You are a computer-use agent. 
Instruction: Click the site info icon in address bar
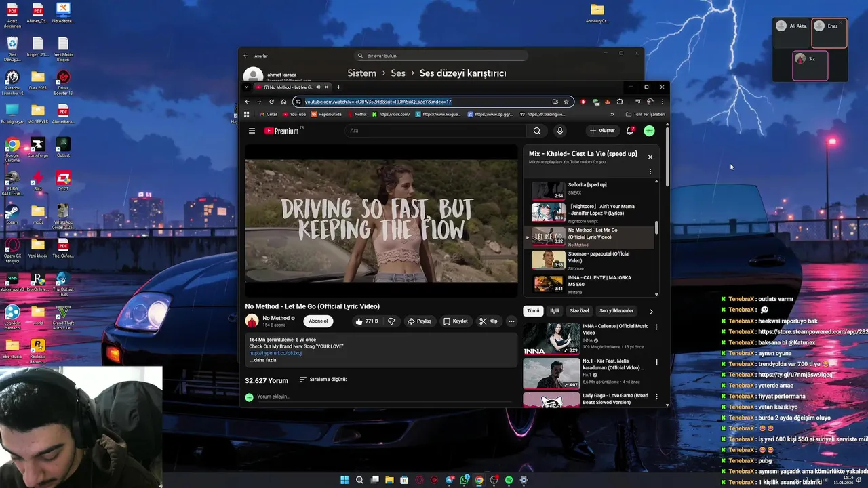pyautogui.click(x=298, y=102)
